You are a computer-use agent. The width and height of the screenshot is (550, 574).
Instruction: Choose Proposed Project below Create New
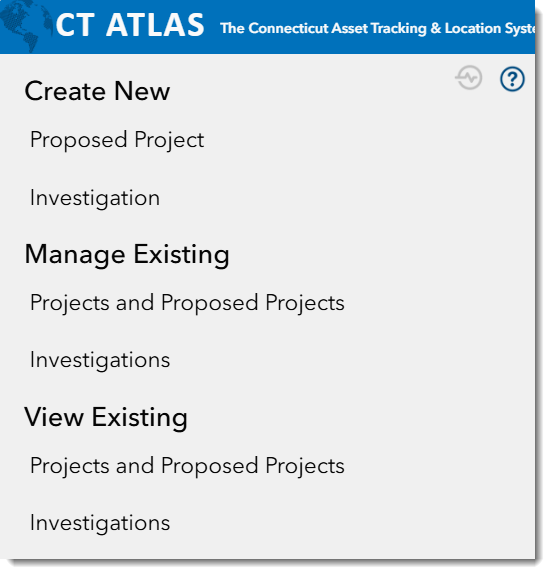click(x=117, y=140)
